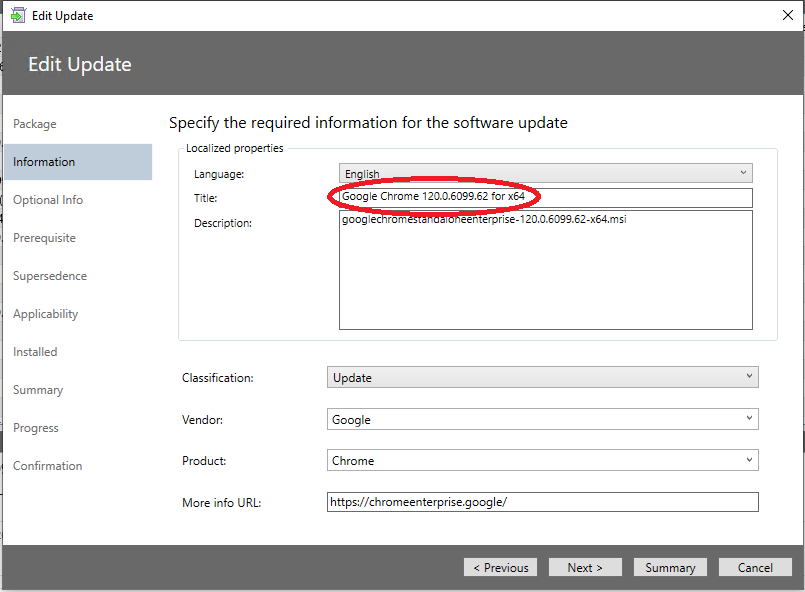Close the Edit Update dialog

pyautogui.click(x=788, y=15)
